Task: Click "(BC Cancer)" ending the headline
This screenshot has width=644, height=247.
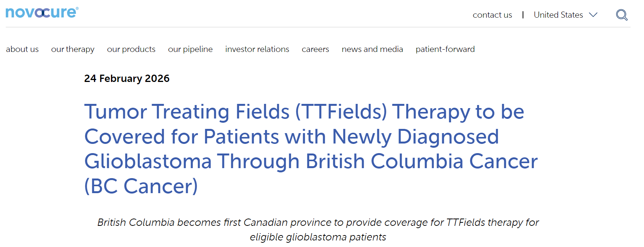Action: [x=141, y=186]
